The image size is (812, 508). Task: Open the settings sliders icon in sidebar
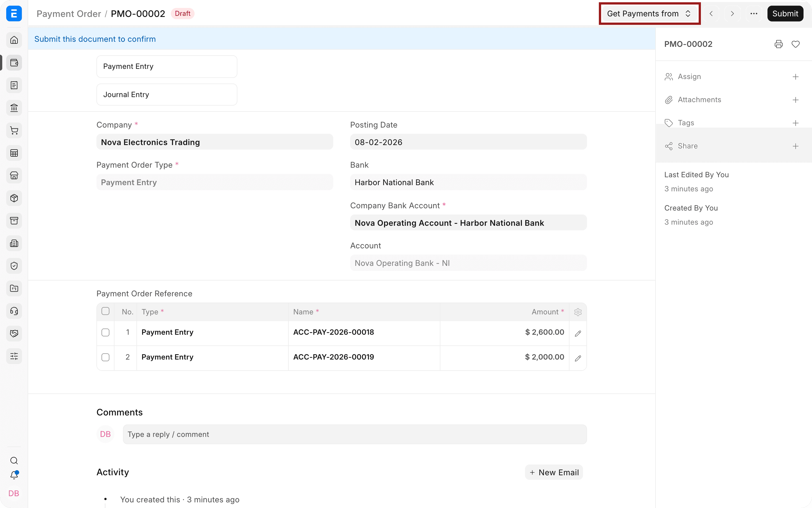tap(14, 356)
